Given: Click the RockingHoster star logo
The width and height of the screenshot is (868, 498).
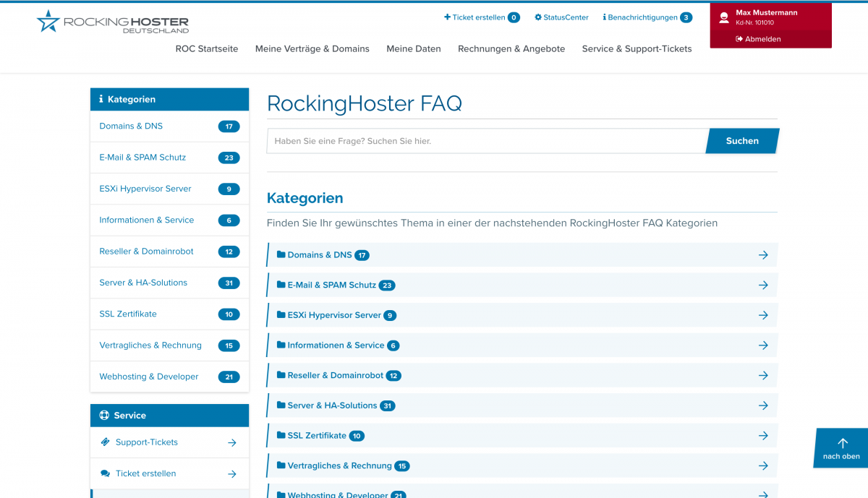Looking at the screenshot, I should tap(48, 21).
